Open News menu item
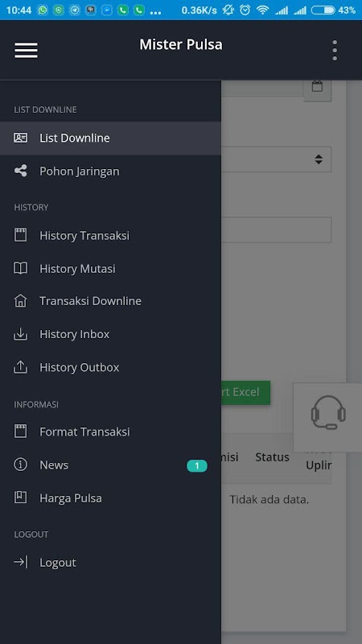This screenshot has height=644, width=362. click(x=110, y=465)
